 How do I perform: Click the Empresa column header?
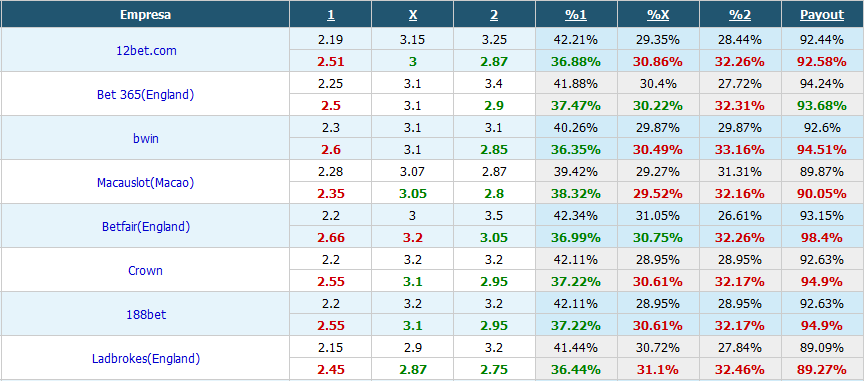tap(145, 15)
